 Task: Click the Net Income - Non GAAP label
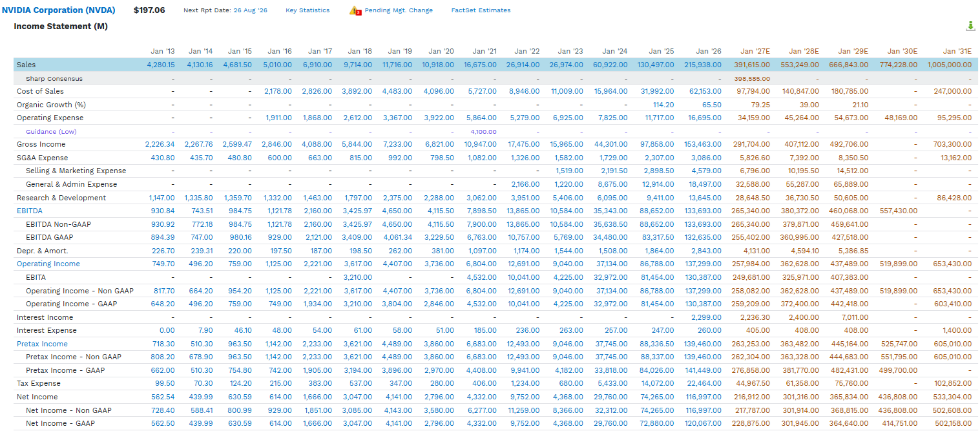point(68,410)
